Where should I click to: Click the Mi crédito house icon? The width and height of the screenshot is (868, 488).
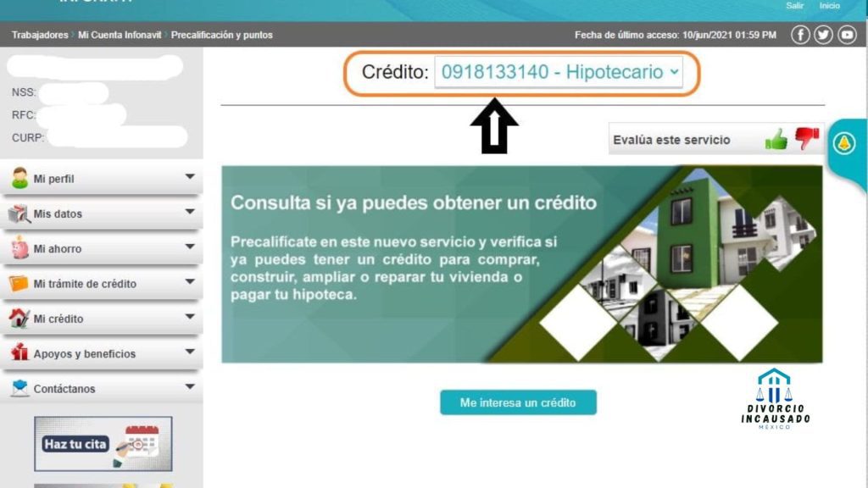coord(19,319)
